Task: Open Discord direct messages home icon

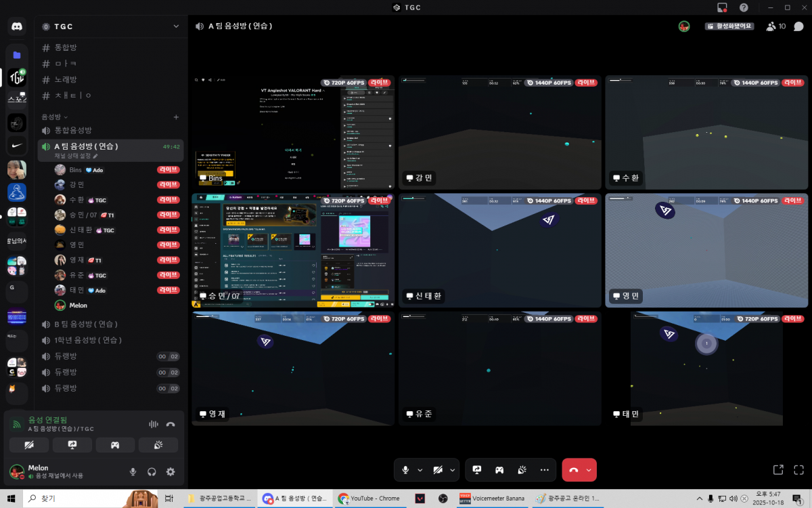Action: tap(17, 27)
